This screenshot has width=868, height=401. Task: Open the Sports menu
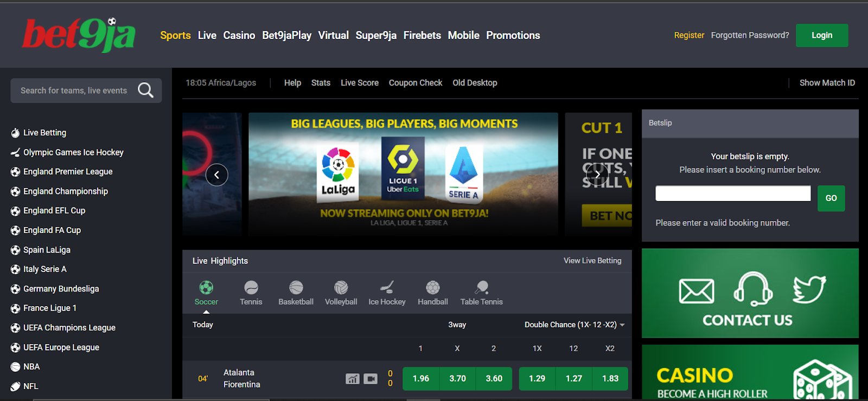pyautogui.click(x=175, y=35)
